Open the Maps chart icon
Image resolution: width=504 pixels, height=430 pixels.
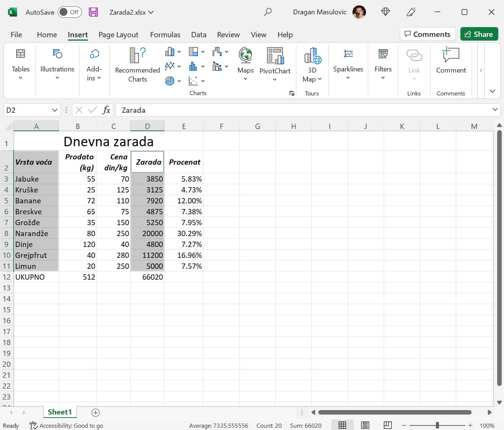point(245,55)
